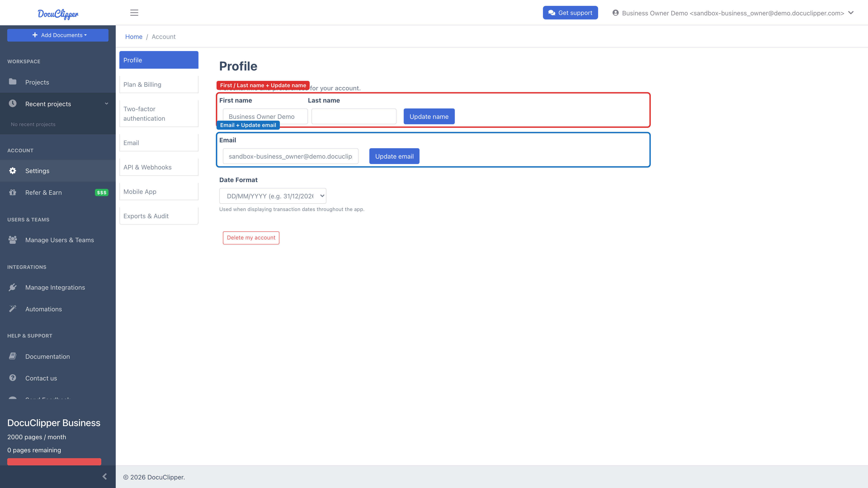Click the 'DocuClipper Business' plan label
The width and height of the screenshot is (868, 488).
[54, 423]
